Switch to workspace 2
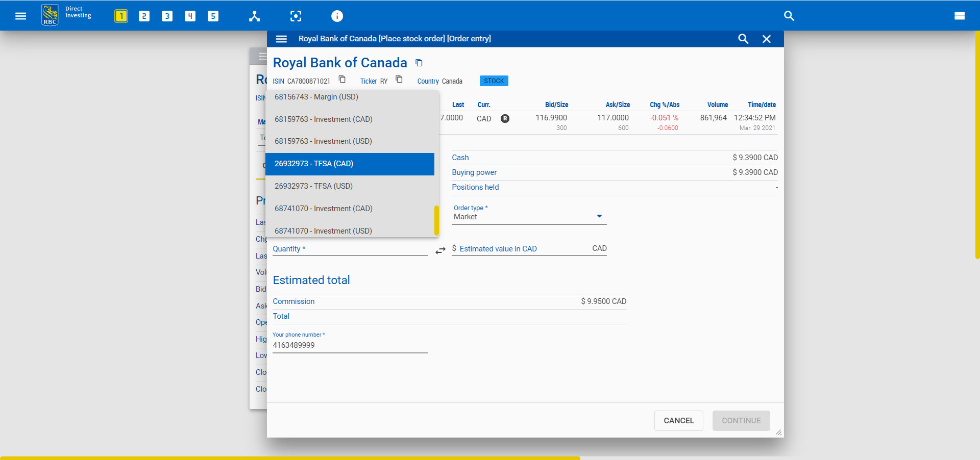The width and height of the screenshot is (980, 460). click(144, 16)
